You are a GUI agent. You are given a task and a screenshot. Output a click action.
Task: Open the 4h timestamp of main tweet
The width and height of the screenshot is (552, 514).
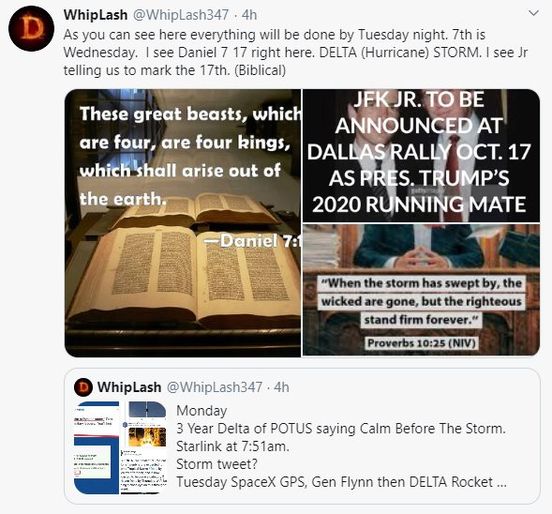coord(249,15)
